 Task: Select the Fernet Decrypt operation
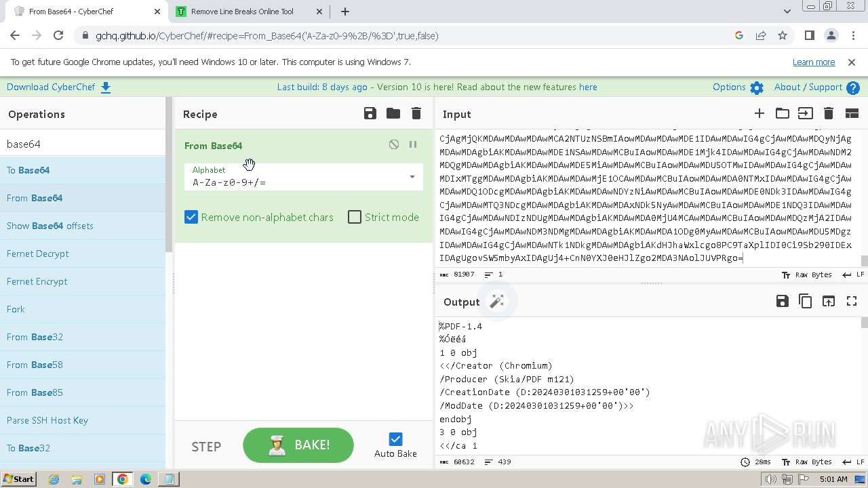[x=83, y=253]
